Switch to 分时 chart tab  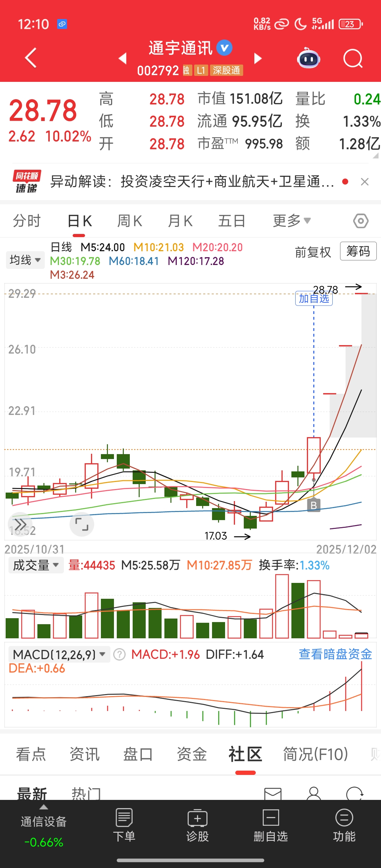click(x=27, y=221)
